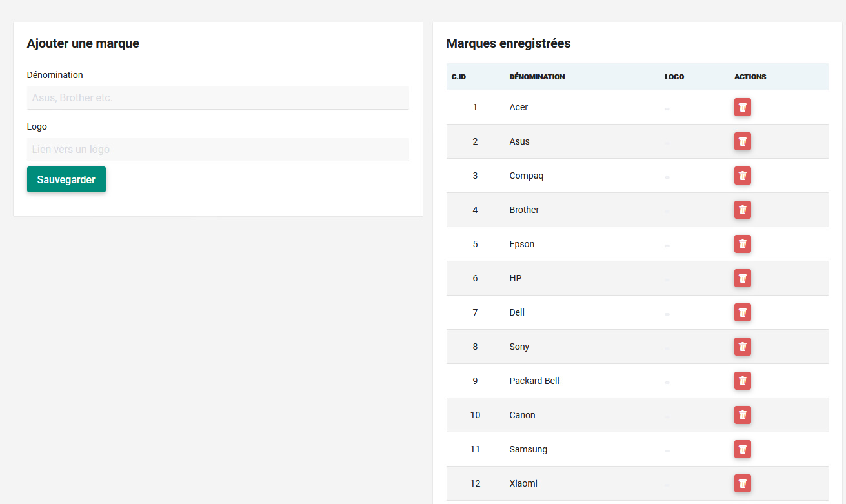The width and height of the screenshot is (846, 504).
Task: Remove Compaq using its delete icon
Action: [742, 176]
